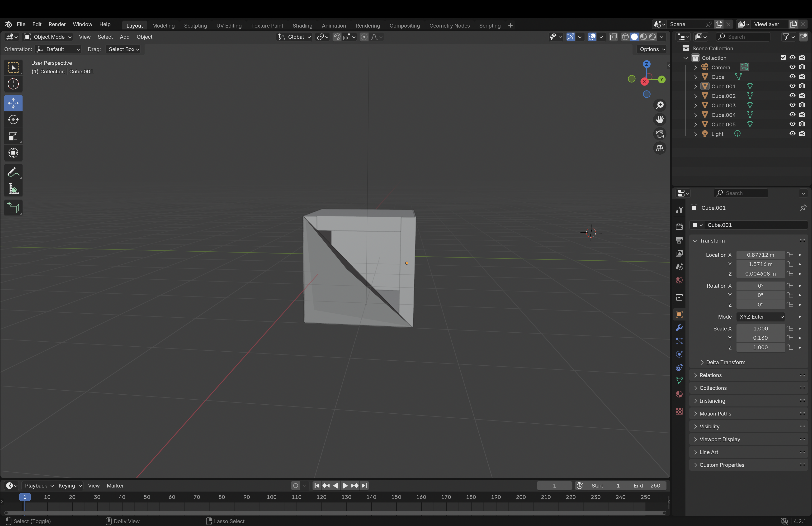
Task: Open the World properties tab
Action: pos(679,280)
